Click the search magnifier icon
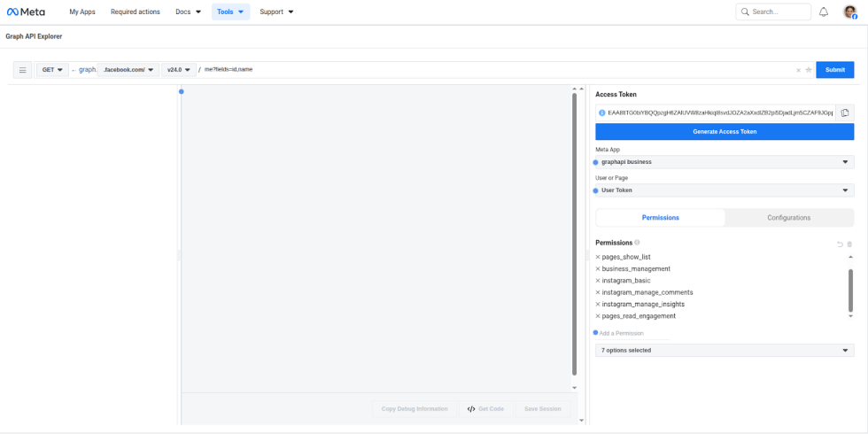This screenshot has height=434, width=868. tap(745, 12)
